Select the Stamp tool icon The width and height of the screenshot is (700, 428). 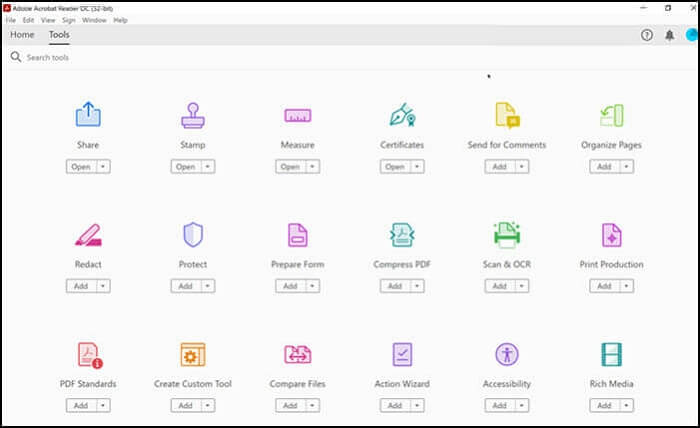click(193, 115)
